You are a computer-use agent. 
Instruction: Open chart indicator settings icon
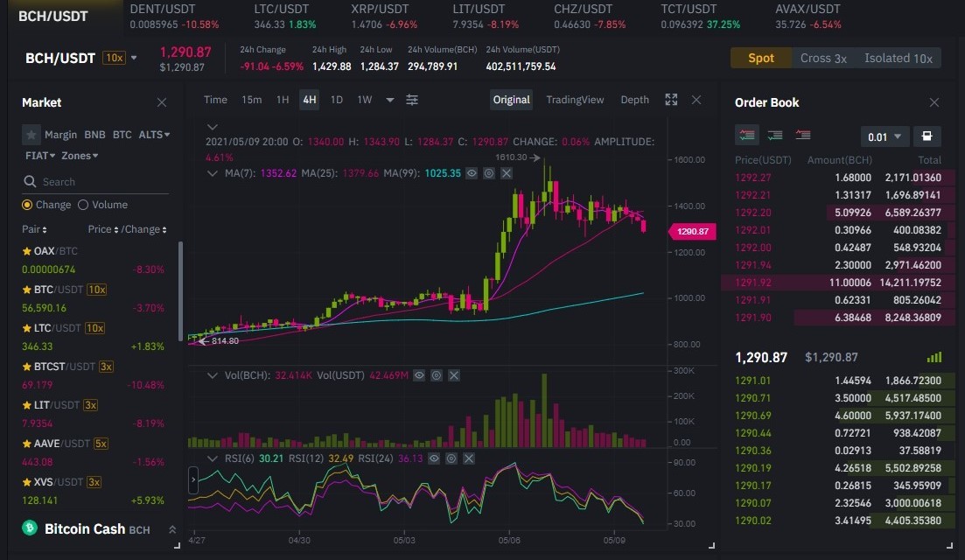tap(412, 100)
